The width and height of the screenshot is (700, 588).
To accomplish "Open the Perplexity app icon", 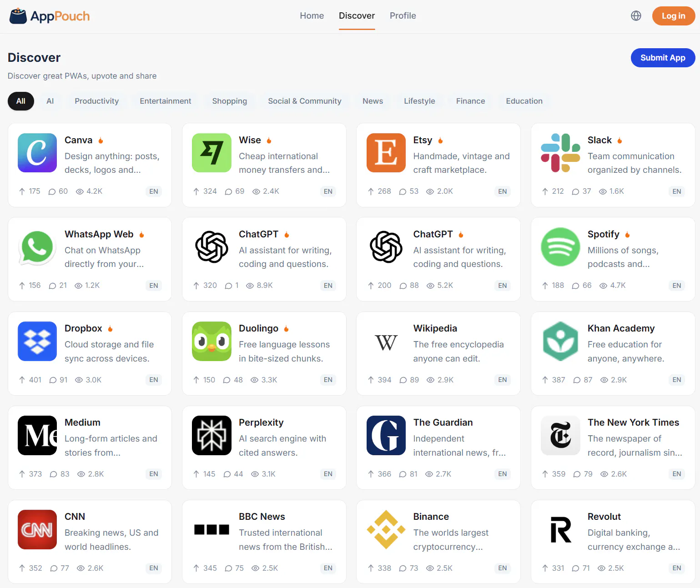I will pos(212,435).
